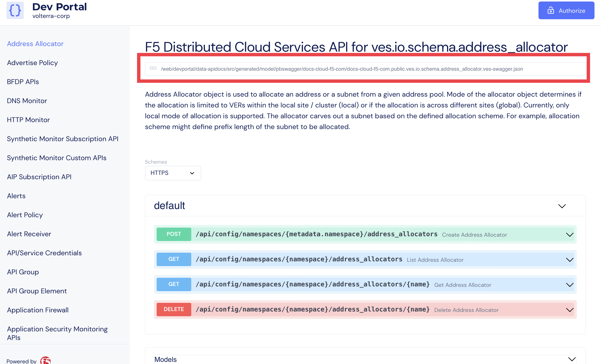The height and width of the screenshot is (364, 601).
Task: Open HTTP Monitor from the sidebar
Action: click(x=28, y=120)
